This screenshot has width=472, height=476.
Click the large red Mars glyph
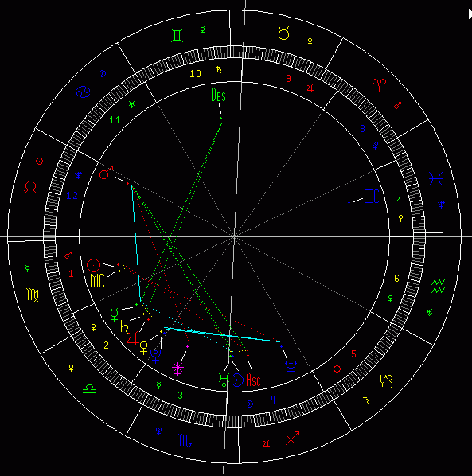pyautogui.click(x=106, y=173)
